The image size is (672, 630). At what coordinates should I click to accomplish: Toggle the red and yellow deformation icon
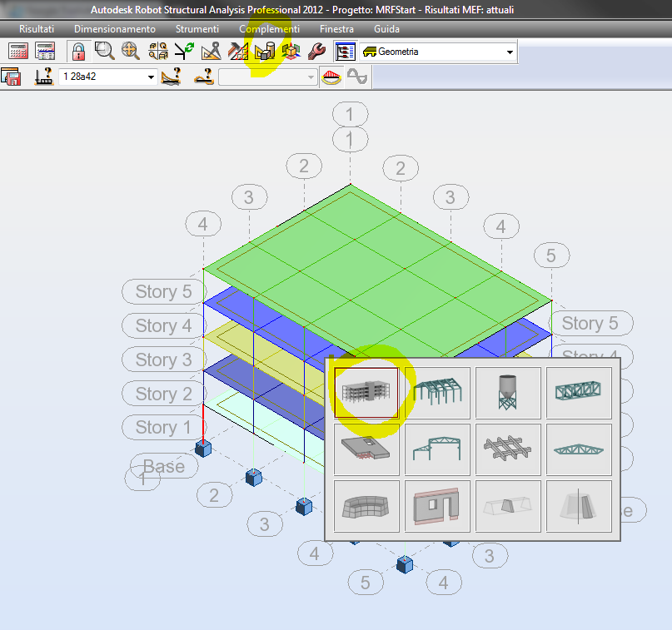[331, 77]
